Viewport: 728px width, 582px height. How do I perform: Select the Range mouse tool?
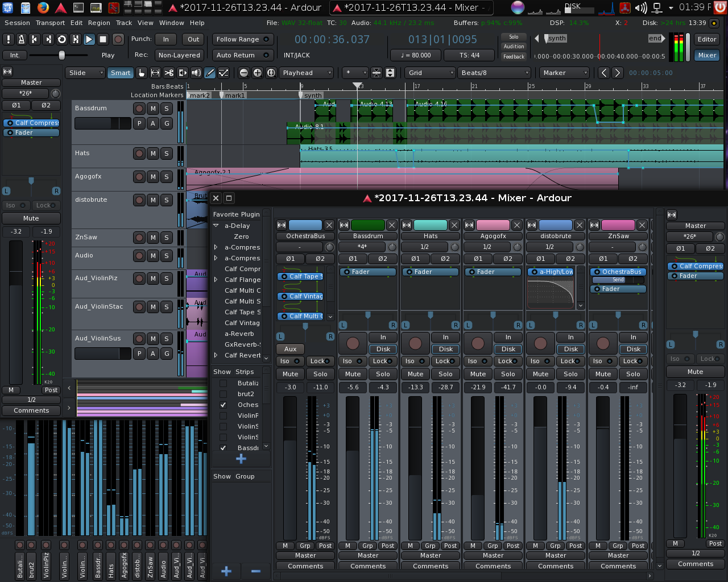155,73
